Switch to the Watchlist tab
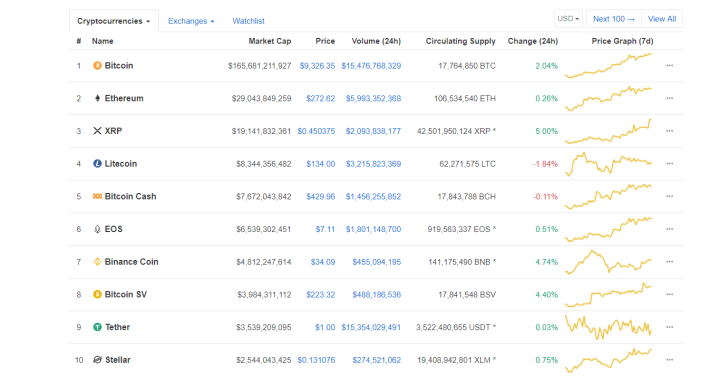 point(249,21)
